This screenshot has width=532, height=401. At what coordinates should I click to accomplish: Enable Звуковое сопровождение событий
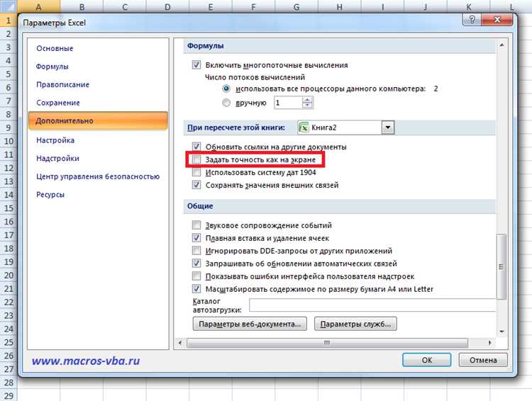(x=196, y=225)
